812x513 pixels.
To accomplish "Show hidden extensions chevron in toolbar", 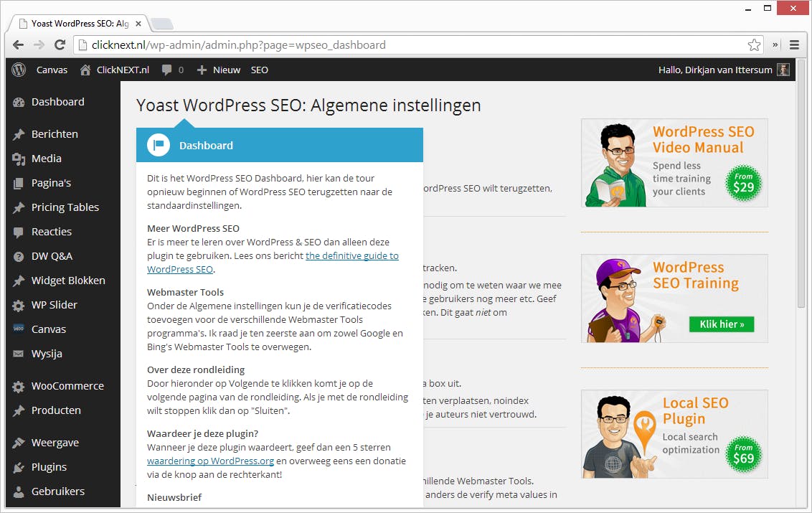I will [775, 45].
